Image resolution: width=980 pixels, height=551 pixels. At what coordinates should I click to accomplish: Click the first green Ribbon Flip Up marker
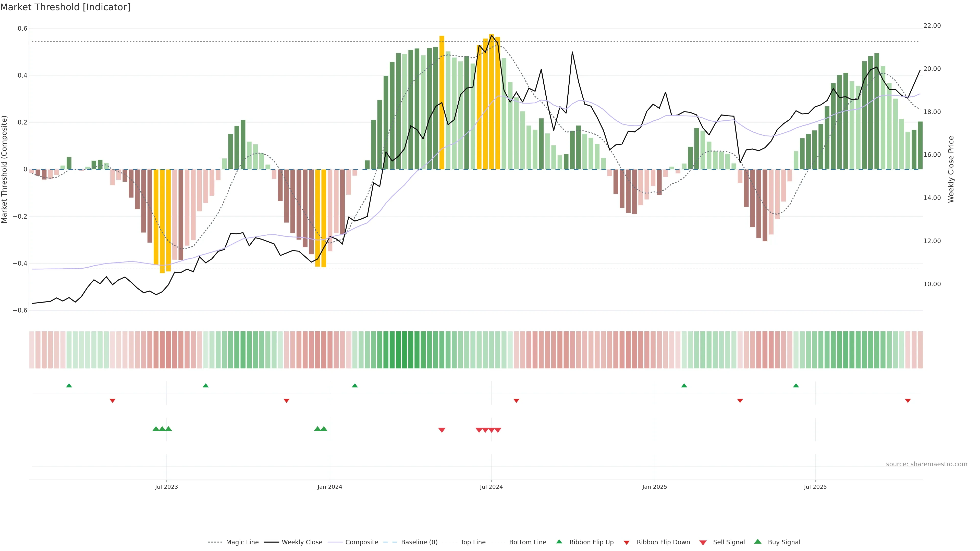69,386
